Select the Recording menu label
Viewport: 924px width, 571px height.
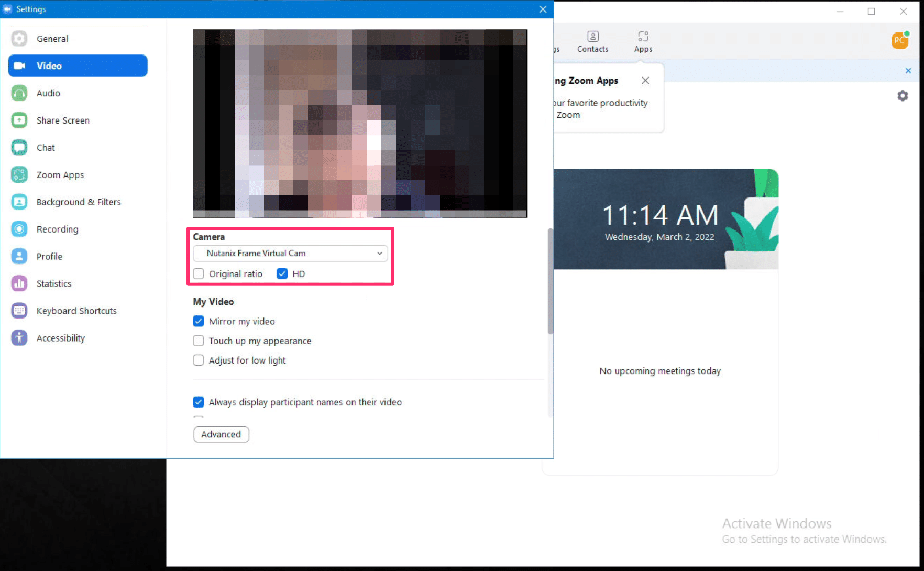(58, 229)
